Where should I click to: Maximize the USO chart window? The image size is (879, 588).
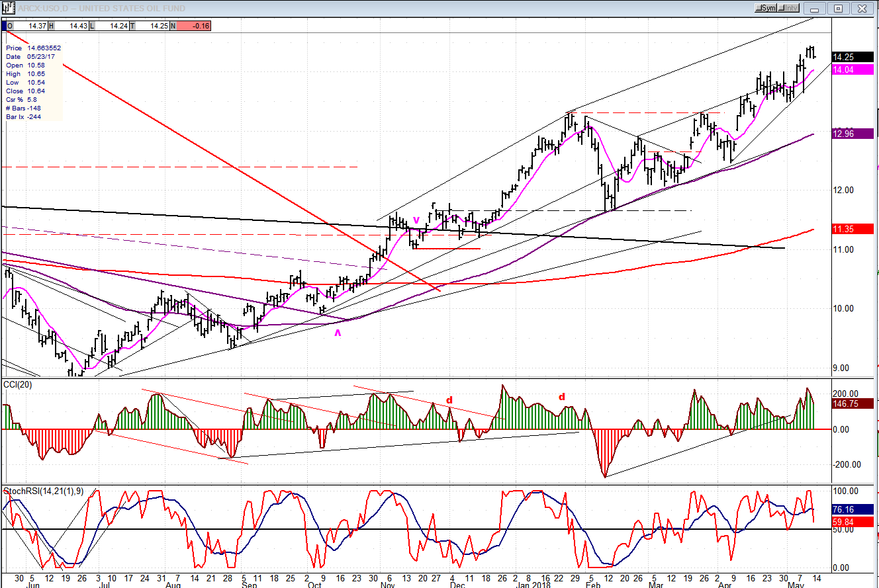tap(838, 8)
